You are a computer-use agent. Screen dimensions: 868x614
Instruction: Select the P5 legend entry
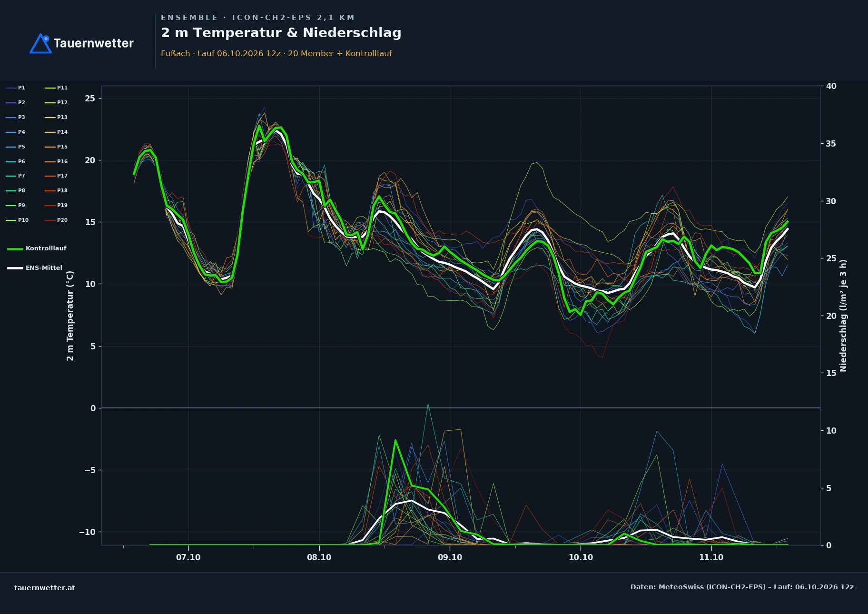16,147
